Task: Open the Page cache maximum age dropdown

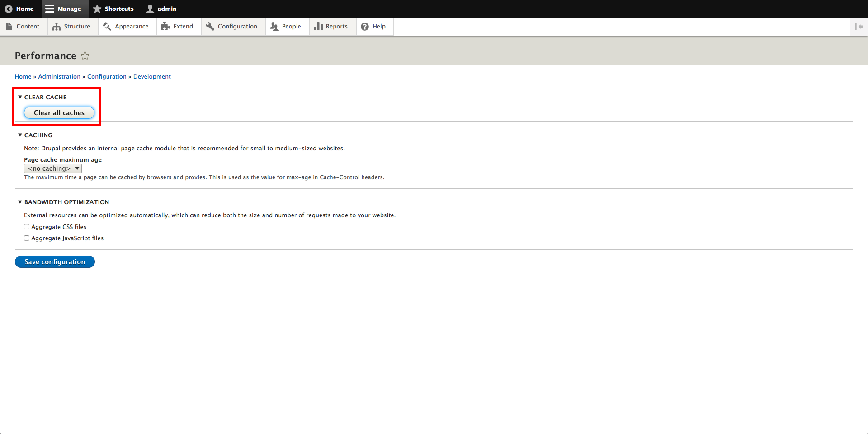Action: click(x=53, y=168)
